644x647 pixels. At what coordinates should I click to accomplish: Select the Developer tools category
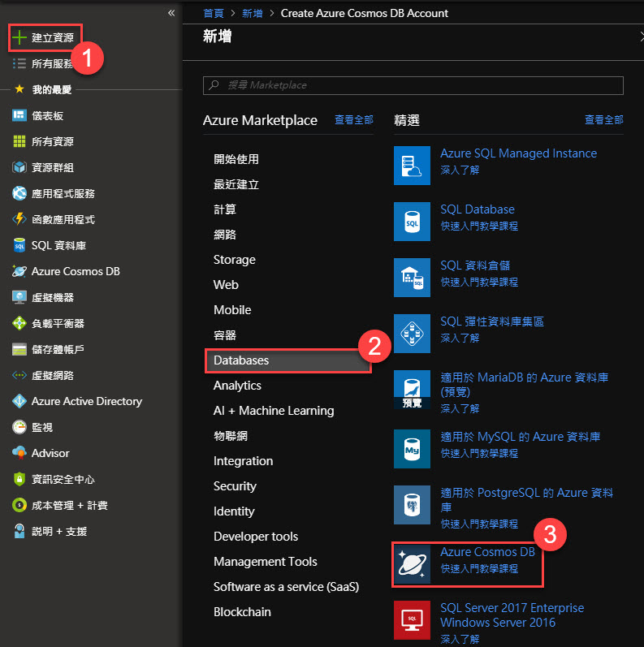(256, 537)
